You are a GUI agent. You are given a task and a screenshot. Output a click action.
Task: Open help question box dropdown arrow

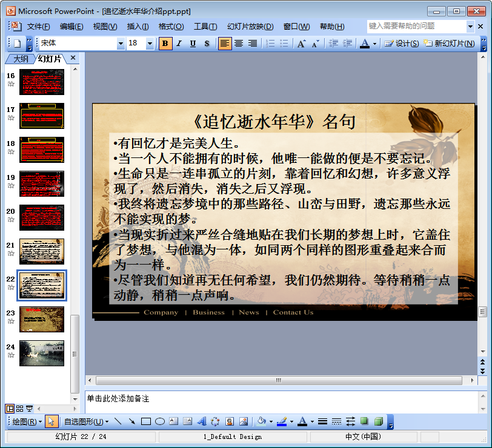470,26
